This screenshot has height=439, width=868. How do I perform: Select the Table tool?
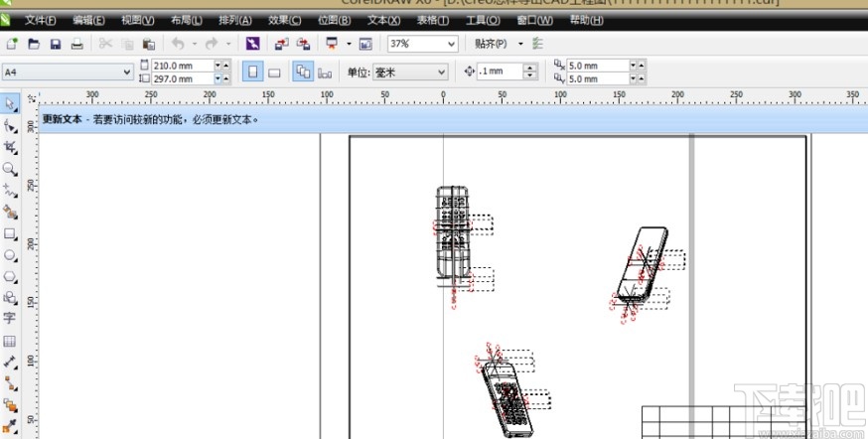click(9, 341)
